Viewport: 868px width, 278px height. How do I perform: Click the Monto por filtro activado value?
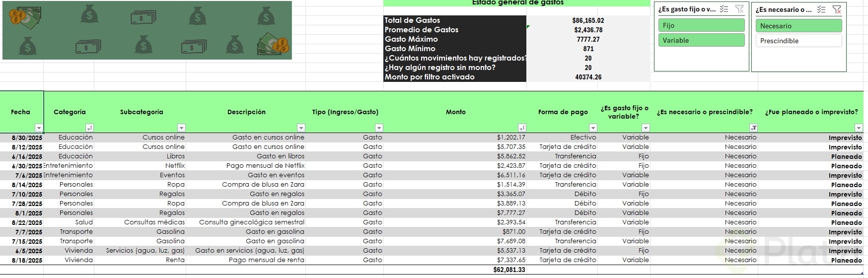point(588,77)
